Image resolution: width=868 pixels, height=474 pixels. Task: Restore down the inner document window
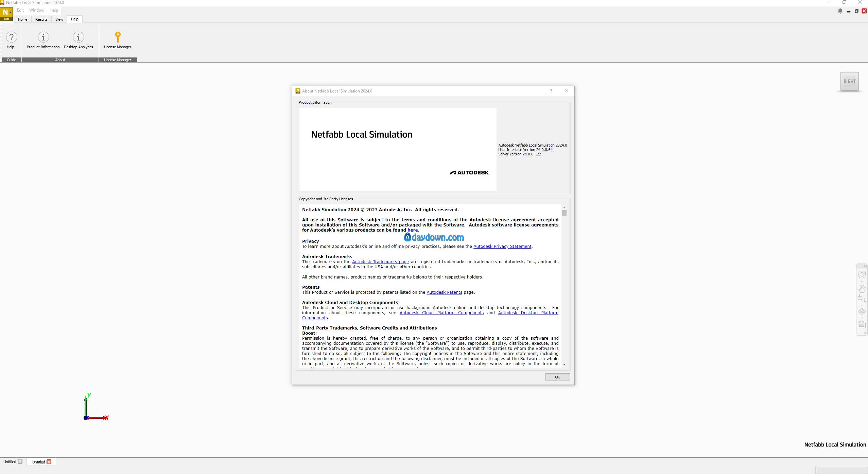(856, 11)
